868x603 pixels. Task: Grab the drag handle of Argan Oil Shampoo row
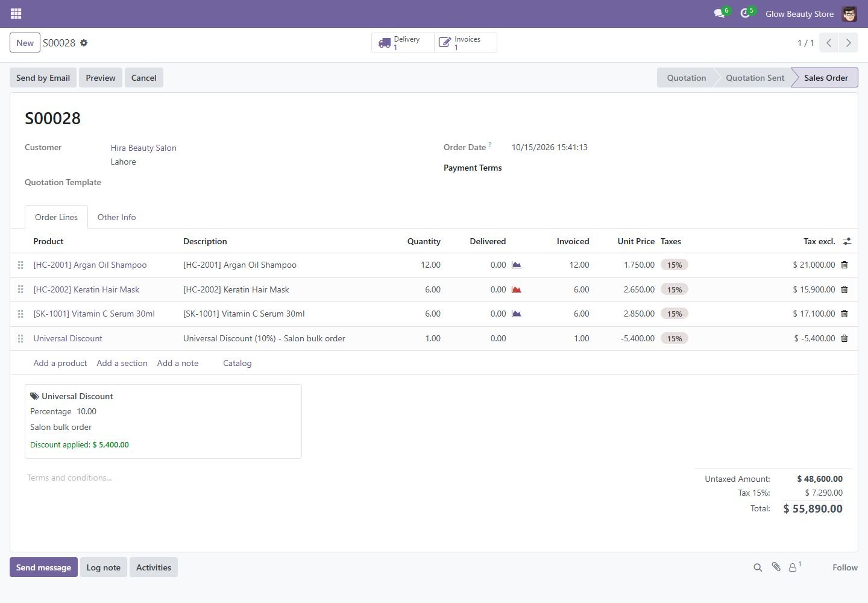pyautogui.click(x=20, y=265)
